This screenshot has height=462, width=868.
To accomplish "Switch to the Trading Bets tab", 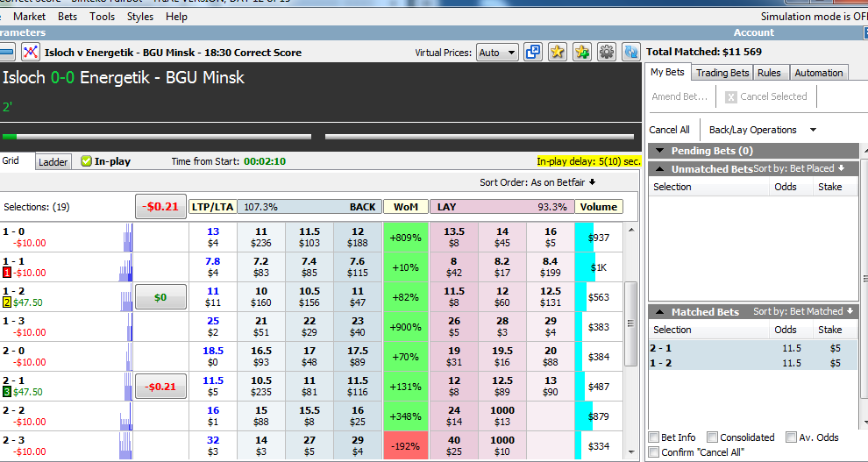I will point(722,73).
